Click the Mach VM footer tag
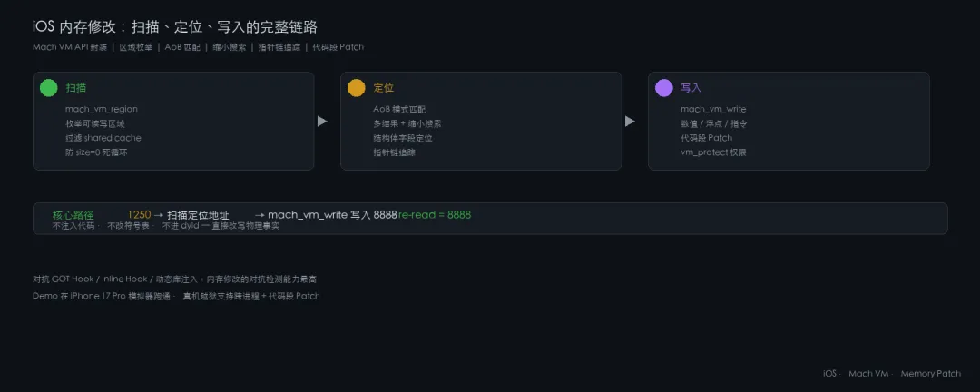Screen dimensions: 980x392 click(x=868, y=374)
